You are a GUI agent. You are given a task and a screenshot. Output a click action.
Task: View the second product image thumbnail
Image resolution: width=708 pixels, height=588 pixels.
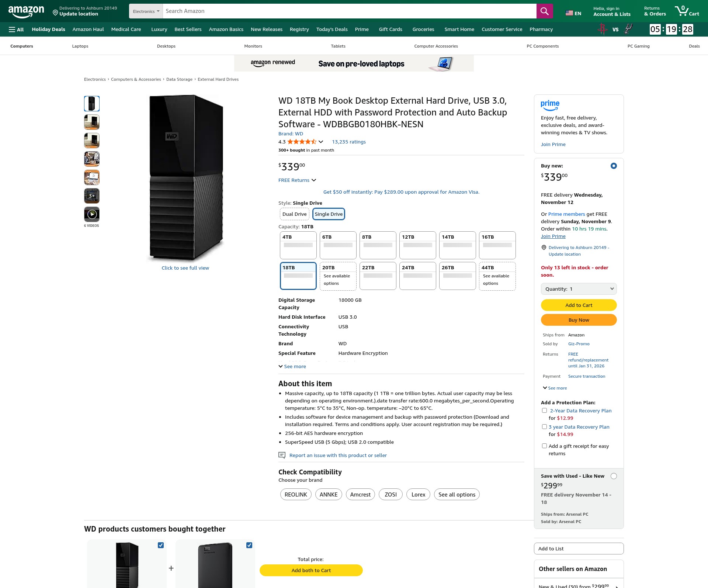92,122
